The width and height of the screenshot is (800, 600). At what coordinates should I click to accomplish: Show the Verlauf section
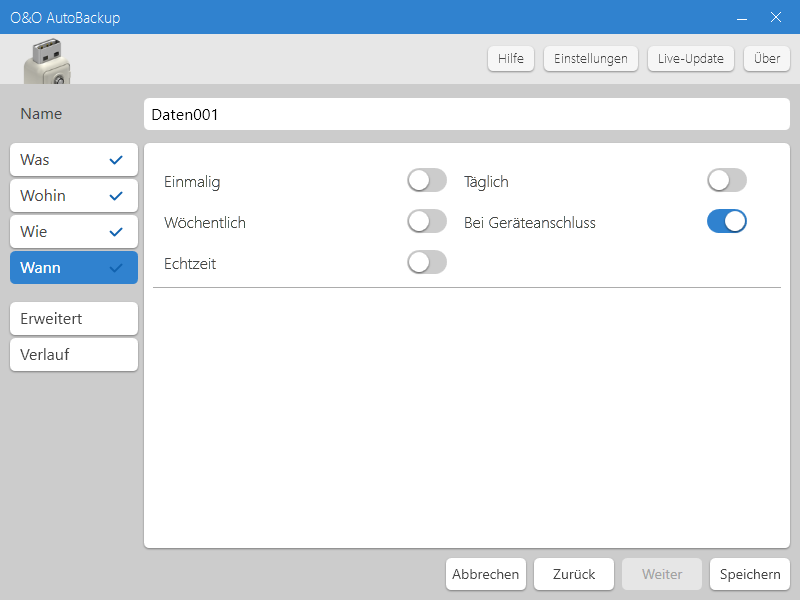click(x=74, y=355)
